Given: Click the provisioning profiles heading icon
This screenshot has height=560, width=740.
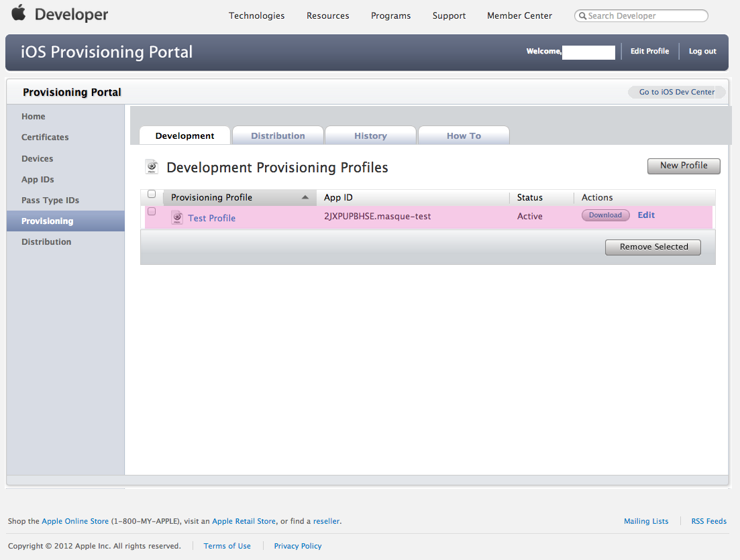Looking at the screenshot, I should point(152,166).
